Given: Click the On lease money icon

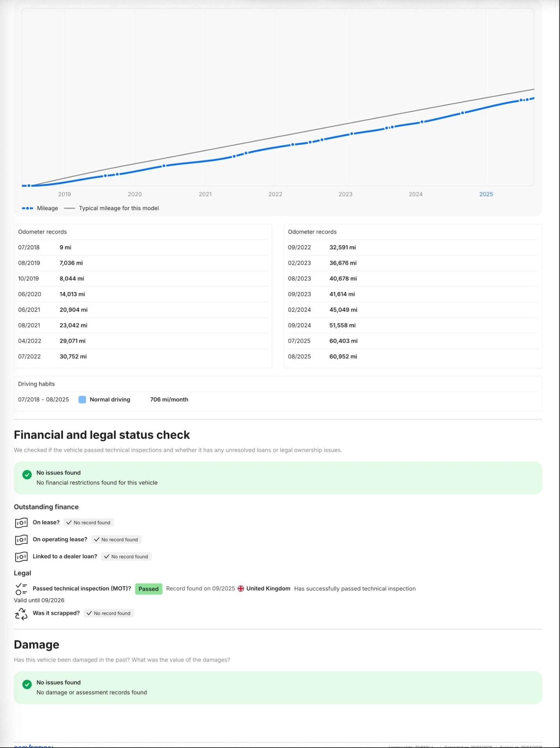Looking at the screenshot, I should pyautogui.click(x=21, y=523).
